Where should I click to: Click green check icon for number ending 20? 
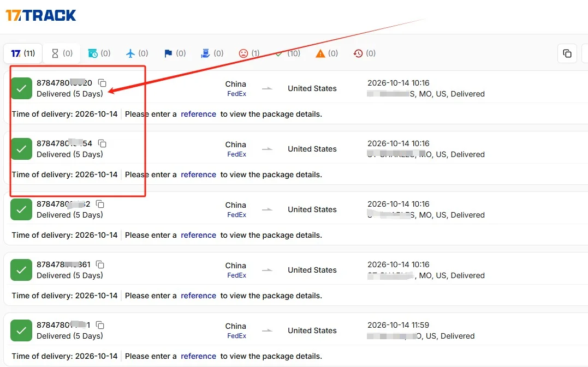click(21, 88)
